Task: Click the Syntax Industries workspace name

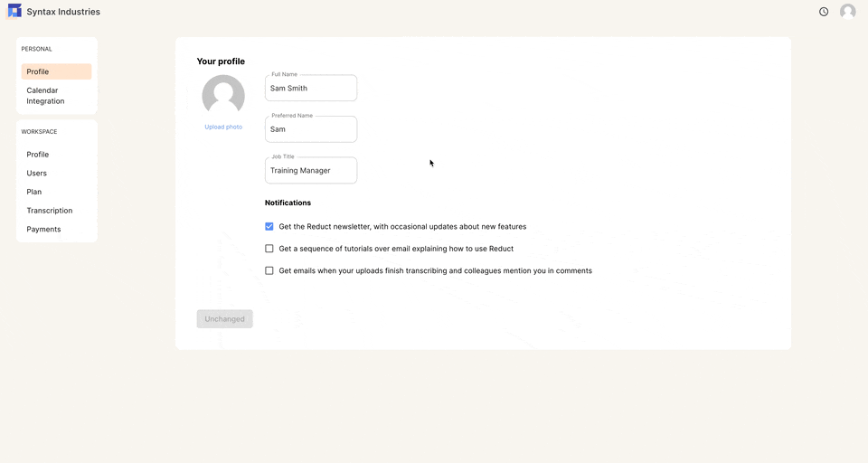Action: pos(63,12)
